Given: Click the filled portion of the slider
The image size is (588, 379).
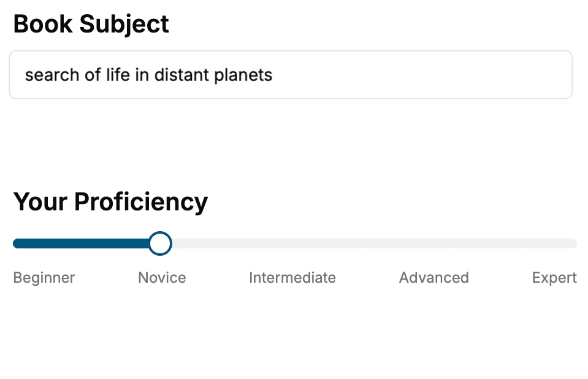Looking at the screenshot, I should 80,243.
